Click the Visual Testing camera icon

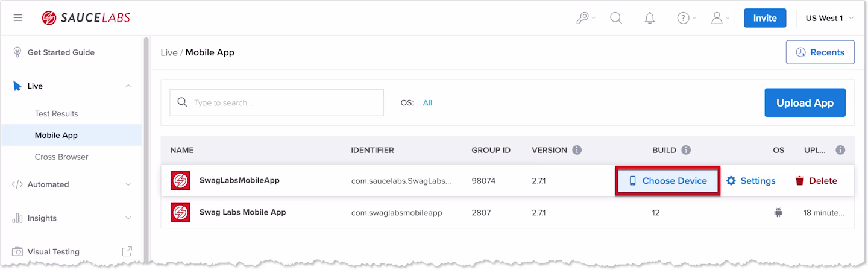point(17,251)
